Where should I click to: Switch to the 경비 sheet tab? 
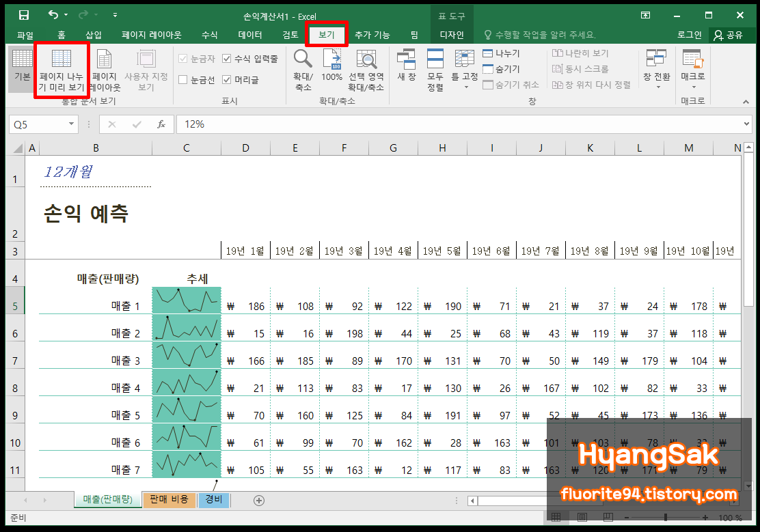click(214, 499)
